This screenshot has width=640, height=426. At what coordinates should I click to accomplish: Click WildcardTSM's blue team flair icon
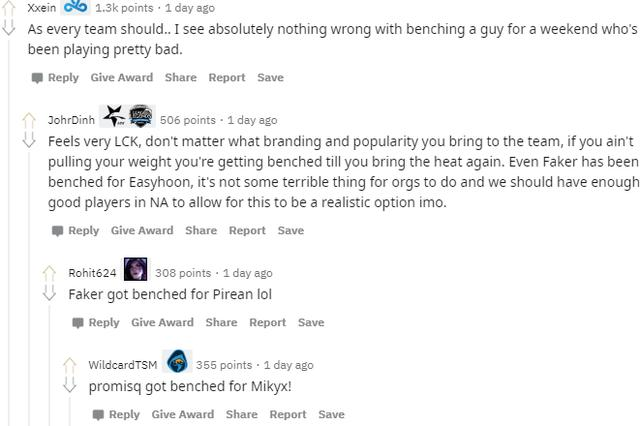click(x=178, y=361)
